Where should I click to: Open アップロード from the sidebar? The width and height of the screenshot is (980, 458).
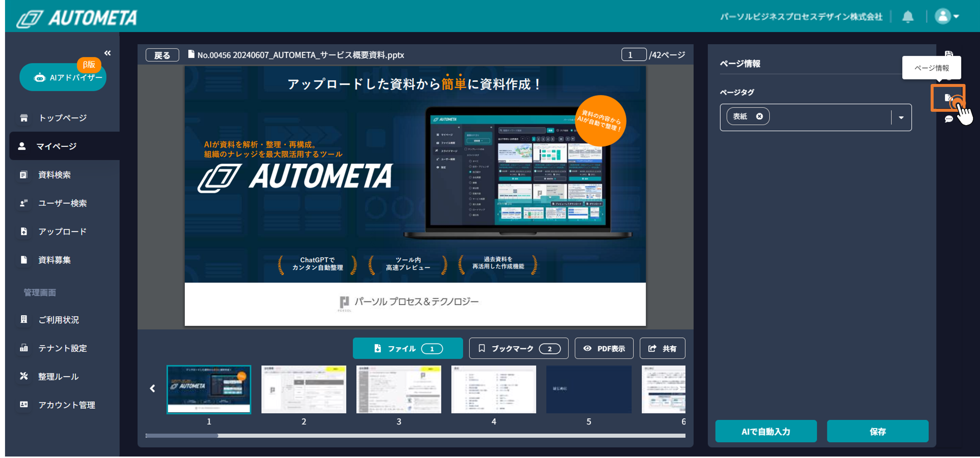point(63,232)
